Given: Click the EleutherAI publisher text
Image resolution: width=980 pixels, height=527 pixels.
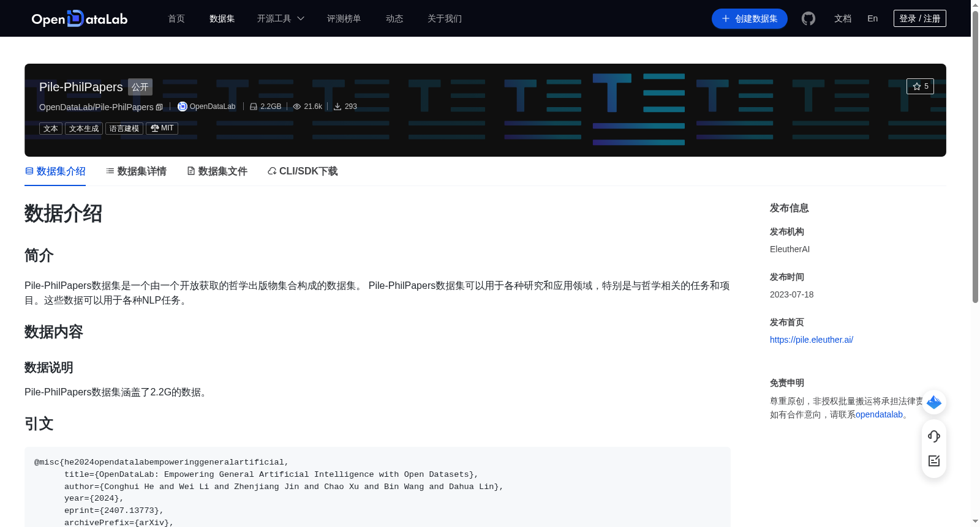Looking at the screenshot, I should [790, 249].
